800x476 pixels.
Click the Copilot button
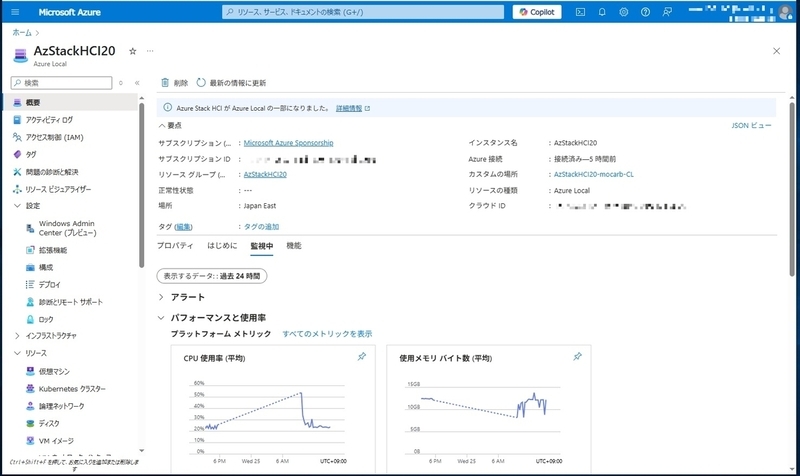(537, 12)
